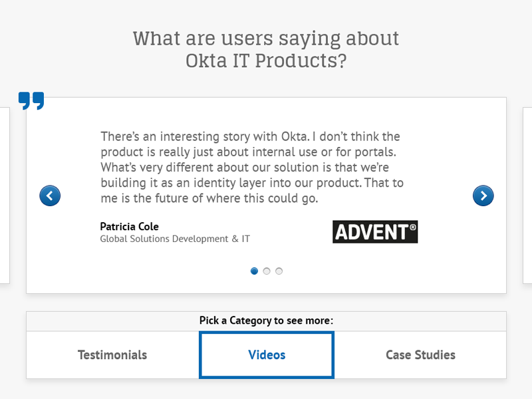Select the Videos category tab
The height and width of the screenshot is (399, 532).
(267, 355)
